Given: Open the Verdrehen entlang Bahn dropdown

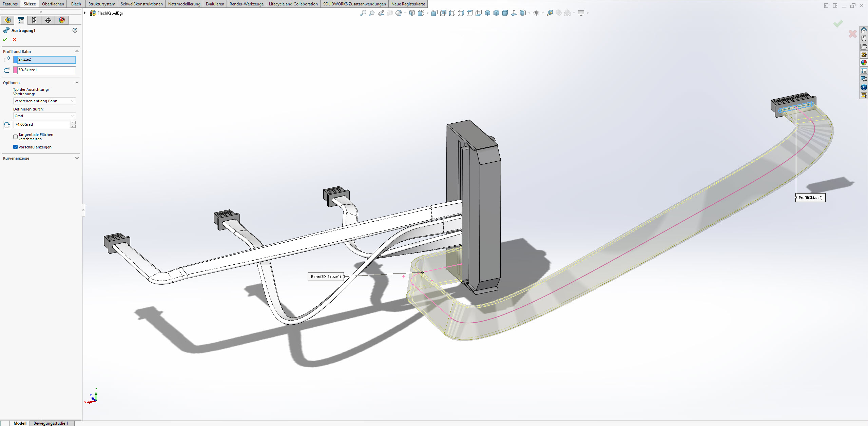Looking at the screenshot, I should 44,101.
